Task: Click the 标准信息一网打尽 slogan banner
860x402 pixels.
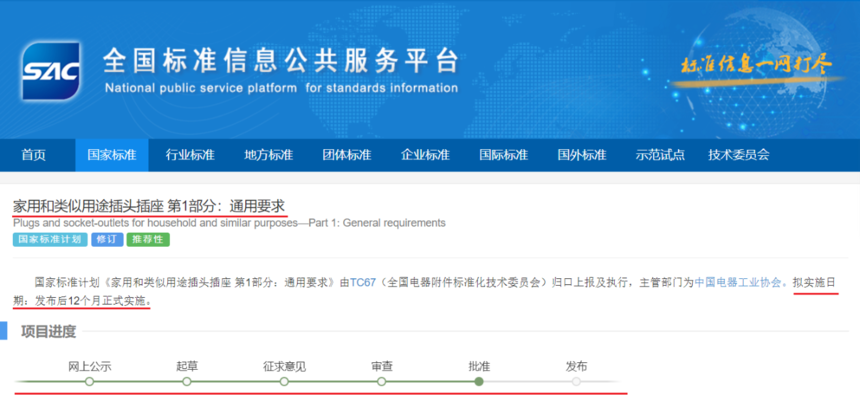Action: point(756,65)
